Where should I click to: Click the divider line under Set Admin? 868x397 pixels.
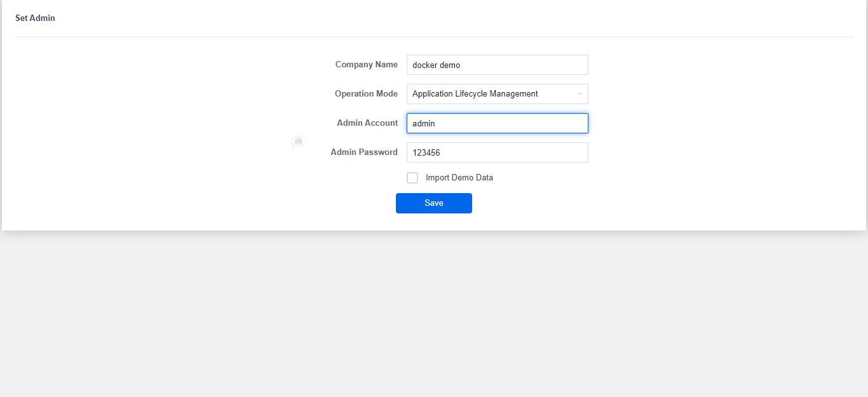(434, 37)
